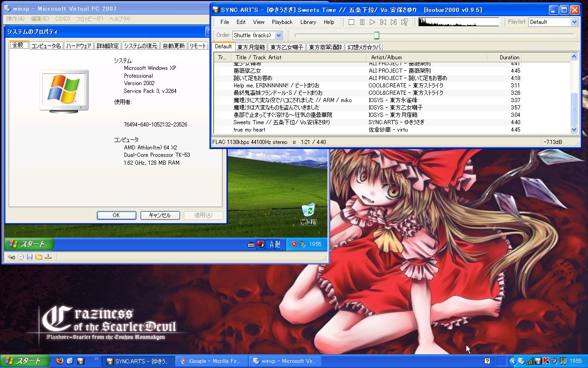Click OK in the System Properties dialog

tap(116, 215)
